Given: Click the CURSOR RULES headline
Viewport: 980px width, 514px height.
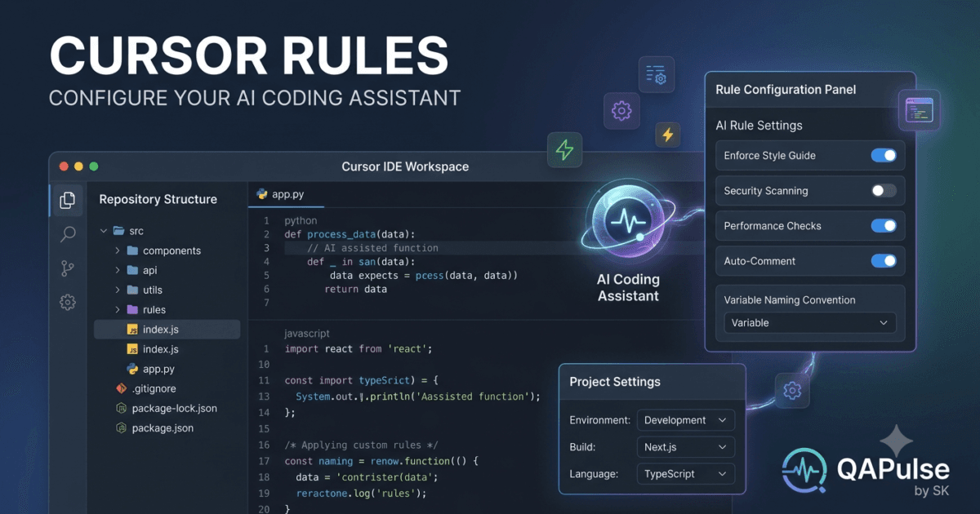Looking at the screenshot, I should [x=249, y=55].
